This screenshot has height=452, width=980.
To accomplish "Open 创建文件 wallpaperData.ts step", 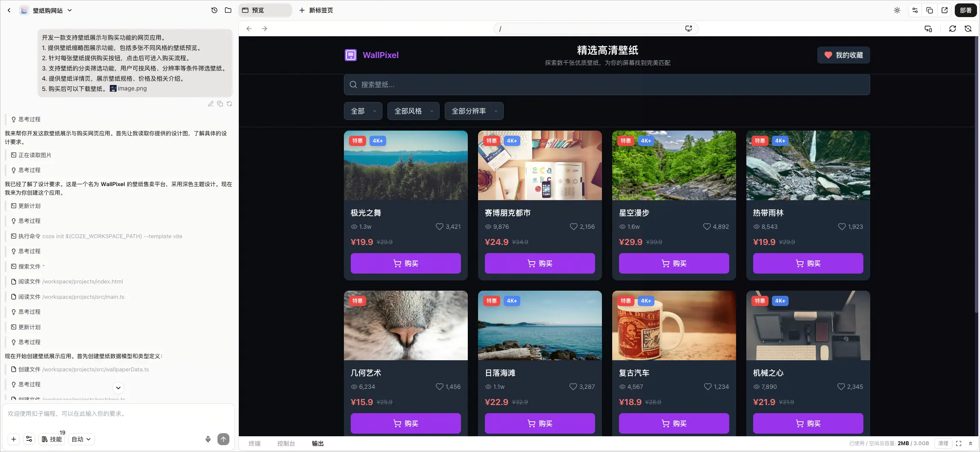I will click(x=80, y=370).
